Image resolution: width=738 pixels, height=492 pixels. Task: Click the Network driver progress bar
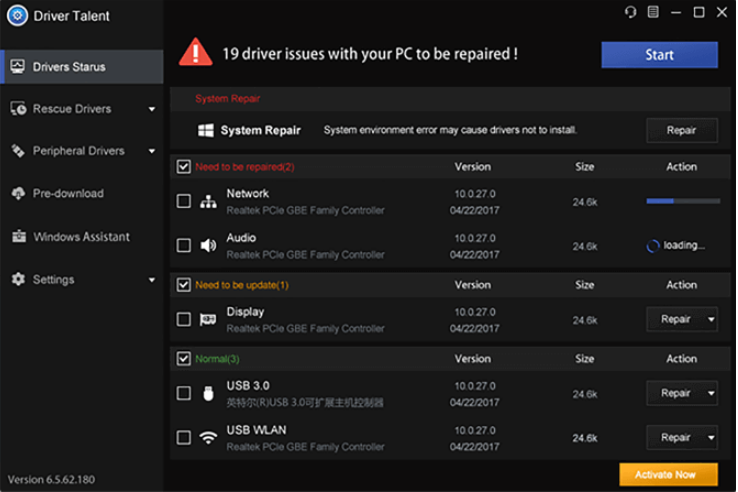coord(683,201)
